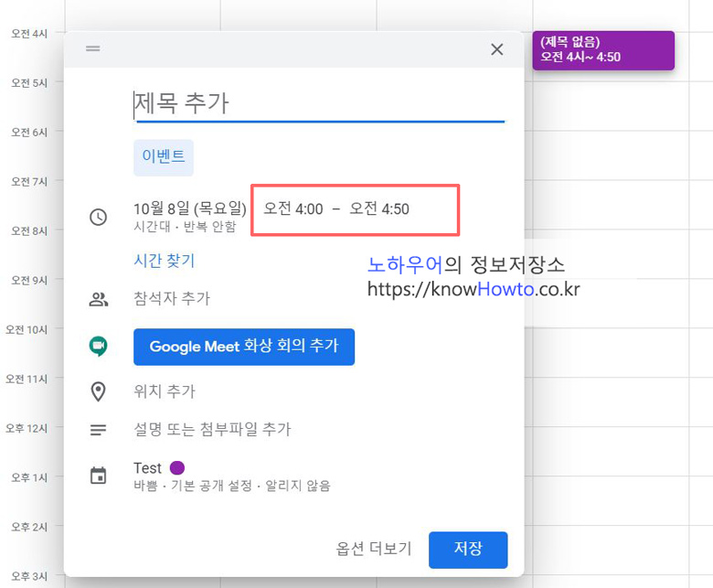Click the guests people icon

coord(98,299)
